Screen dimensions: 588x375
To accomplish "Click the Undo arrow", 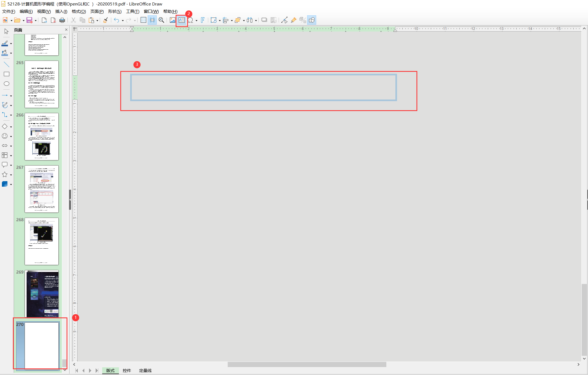I will click(117, 20).
